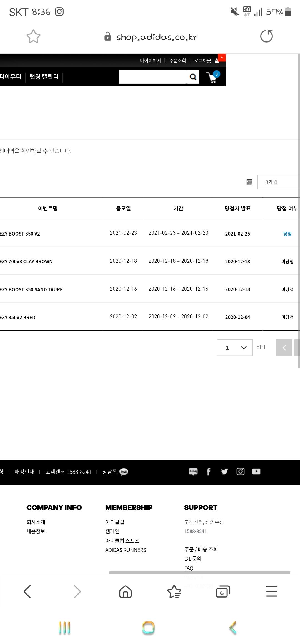Open 1:1 문의 support link
The image size is (300, 644).
pyautogui.click(x=193, y=558)
